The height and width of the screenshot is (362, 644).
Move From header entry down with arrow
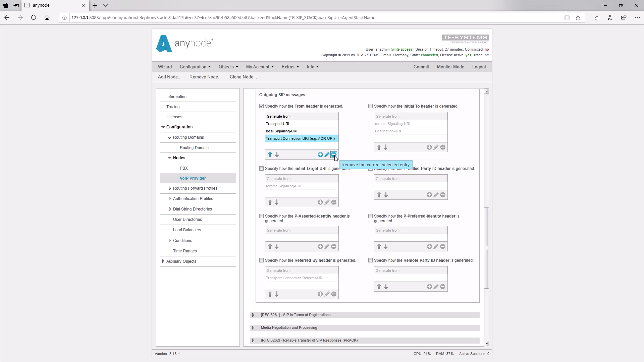pos(277,155)
